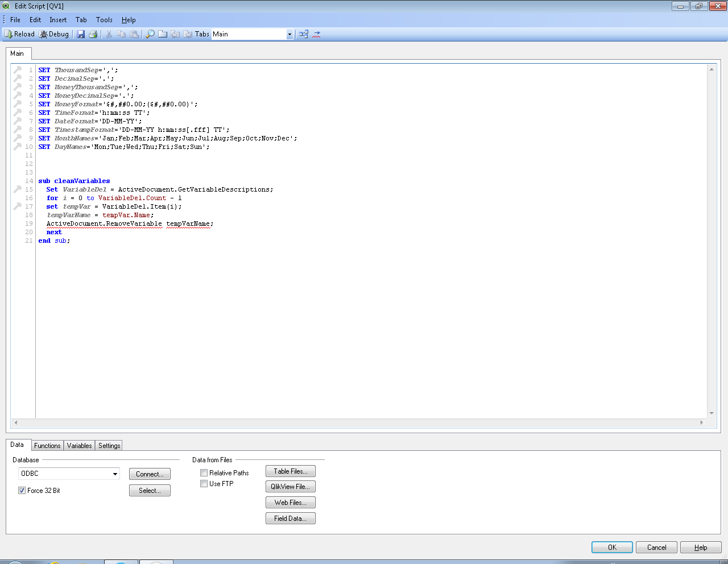Open the Table Viewer icon
Image resolution: width=728 pixels, height=564 pixels.
[304, 34]
